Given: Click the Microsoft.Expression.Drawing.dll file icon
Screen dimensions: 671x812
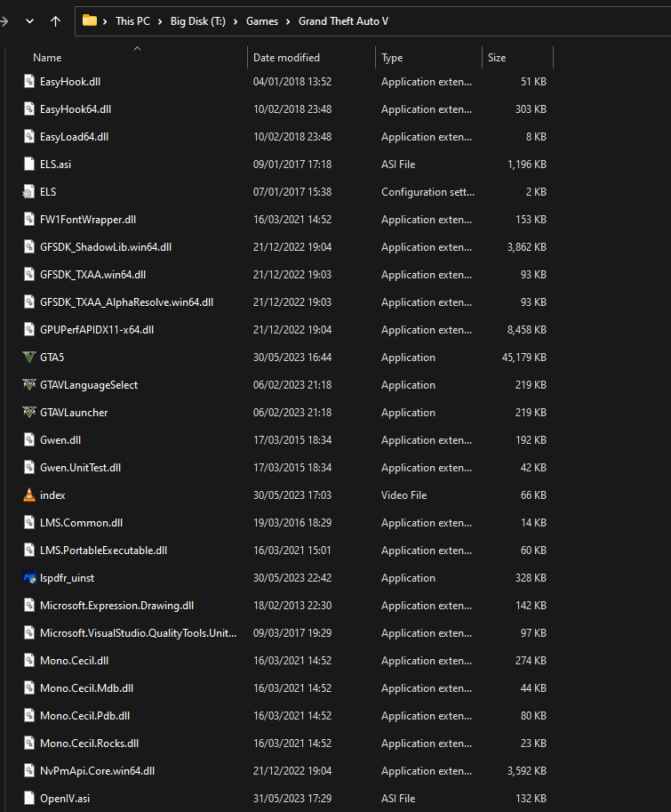Looking at the screenshot, I should [x=29, y=606].
